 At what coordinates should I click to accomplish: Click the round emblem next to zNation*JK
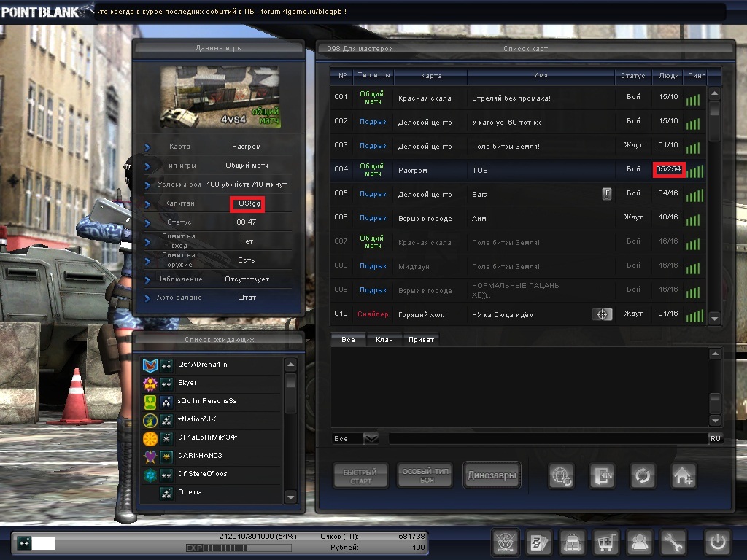click(x=150, y=420)
